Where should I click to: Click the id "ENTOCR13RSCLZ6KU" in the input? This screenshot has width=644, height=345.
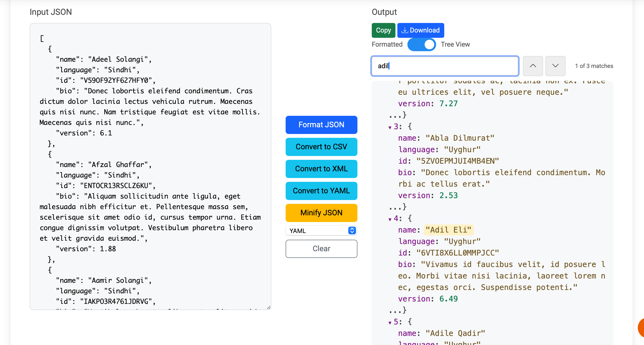point(116,185)
